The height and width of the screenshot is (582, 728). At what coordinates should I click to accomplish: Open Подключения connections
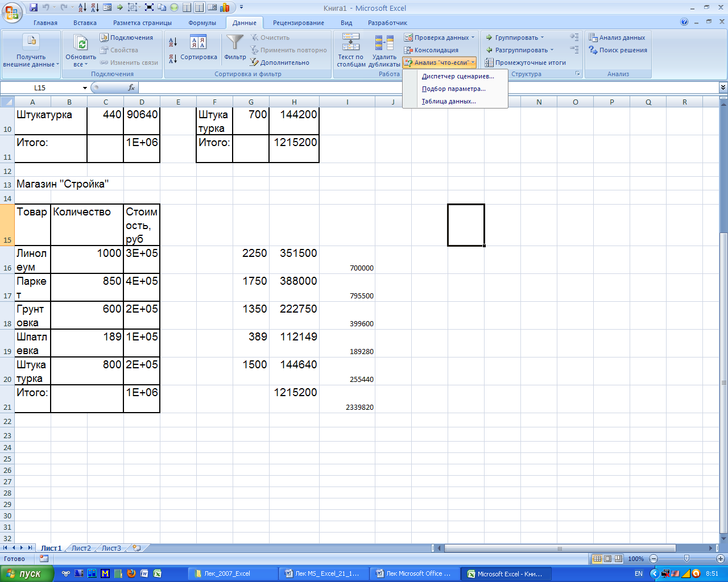(x=127, y=38)
